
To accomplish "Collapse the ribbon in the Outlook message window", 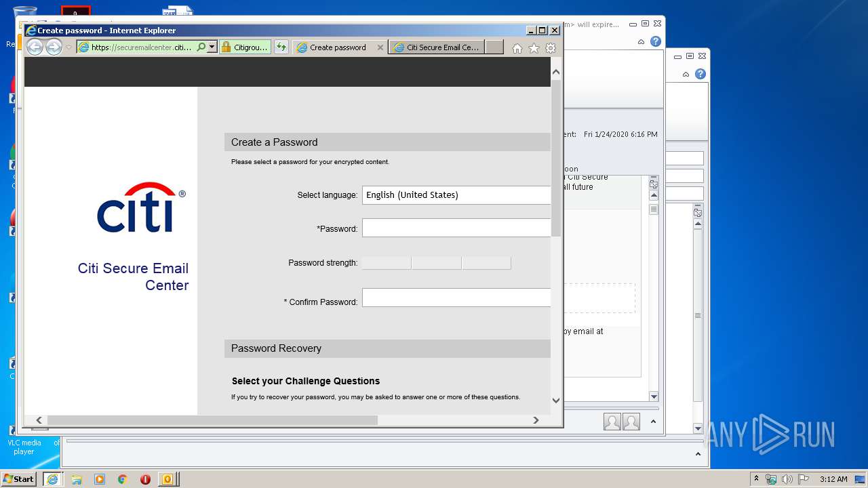I will (x=641, y=42).
